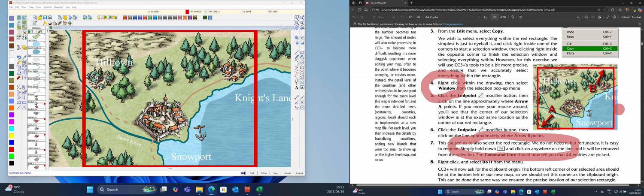
Task: Click the PDF zoom in plus icon
Action: pyautogui.click(x=479, y=17)
